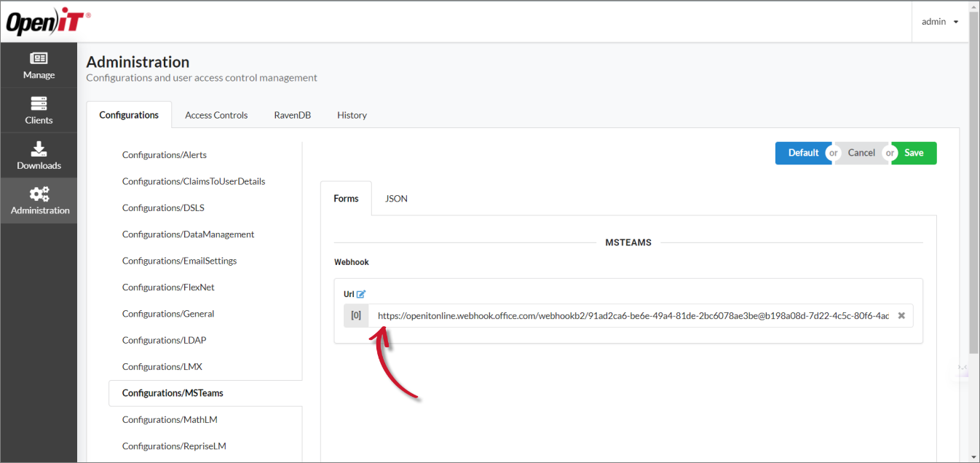Click the Url edit pencil icon
Image resolution: width=980 pixels, height=463 pixels.
click(361, 294)
